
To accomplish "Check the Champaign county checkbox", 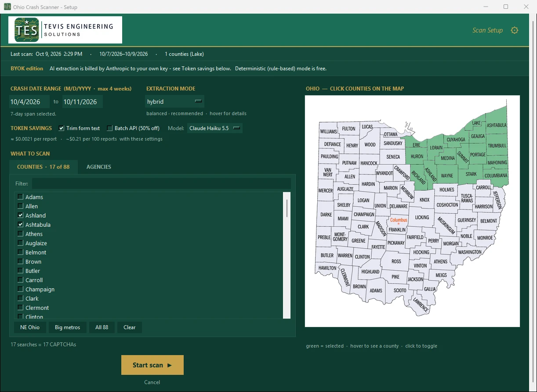I will coord(20,289).
